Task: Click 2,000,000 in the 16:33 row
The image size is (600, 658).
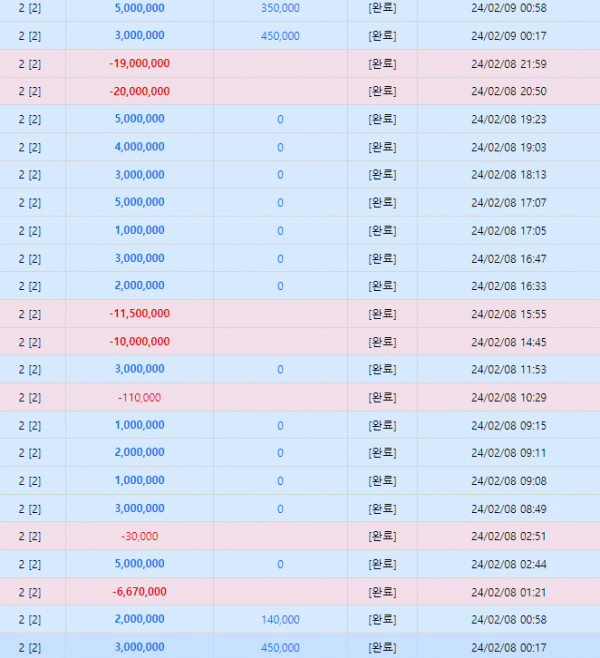Action: (x=140, y=286)
